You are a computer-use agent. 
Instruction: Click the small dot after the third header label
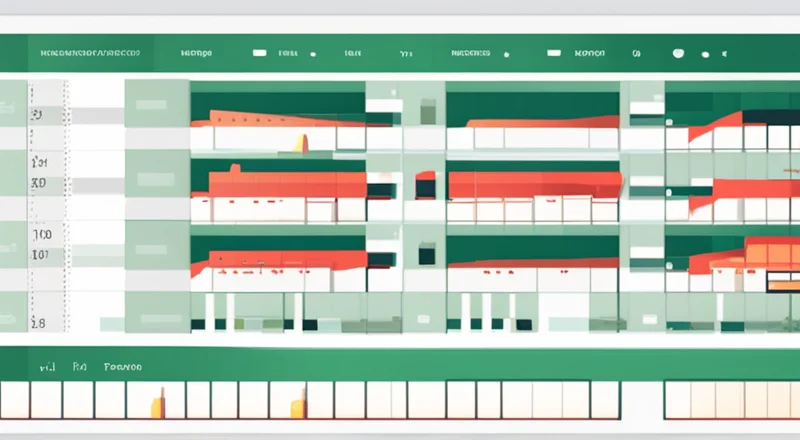coord(314,51)
